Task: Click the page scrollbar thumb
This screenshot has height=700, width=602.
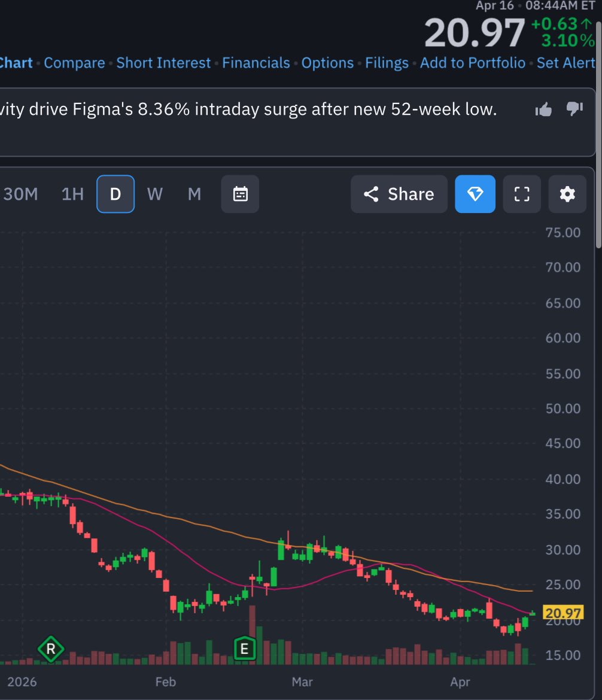Action: 598,134
